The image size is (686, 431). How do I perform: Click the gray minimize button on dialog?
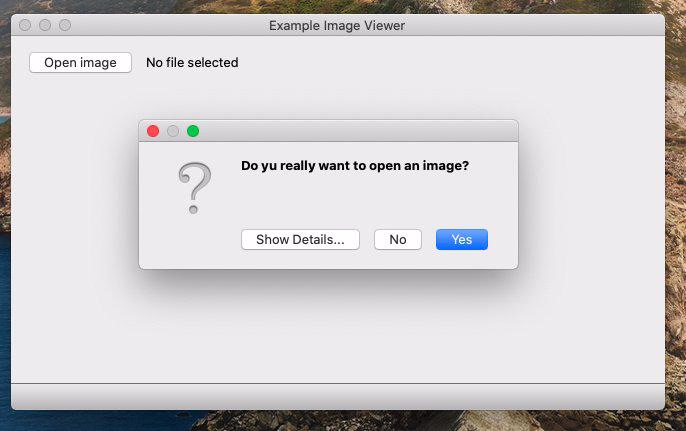tap(173, 131)
